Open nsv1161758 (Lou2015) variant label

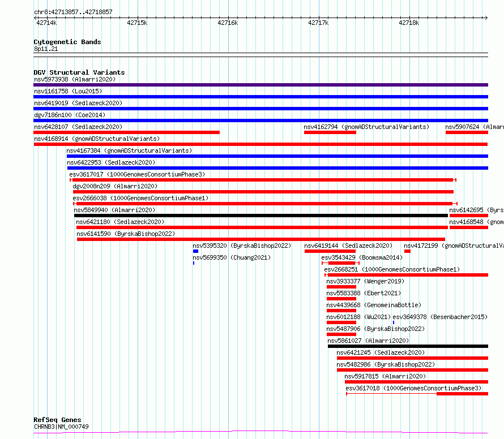68,91
